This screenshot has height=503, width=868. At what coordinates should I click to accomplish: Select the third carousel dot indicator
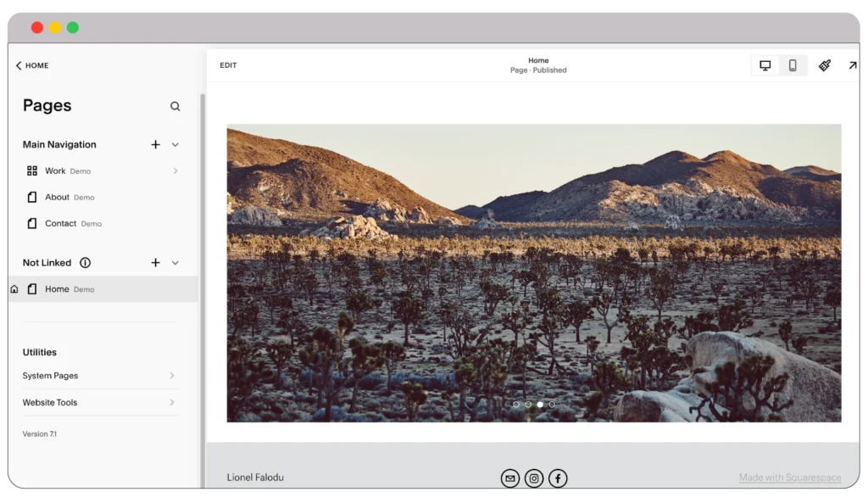(x=540, y=405)
